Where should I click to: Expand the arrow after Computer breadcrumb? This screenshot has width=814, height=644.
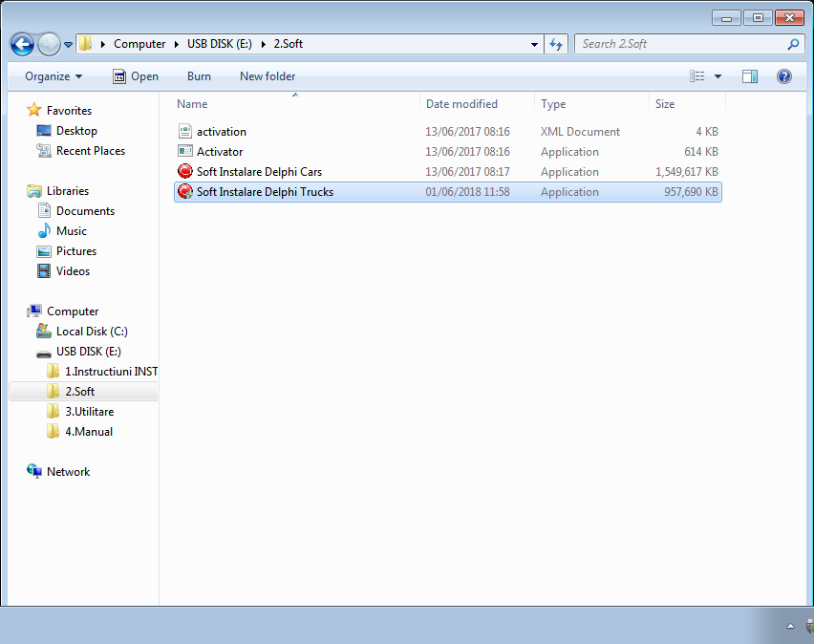point(177,44)
